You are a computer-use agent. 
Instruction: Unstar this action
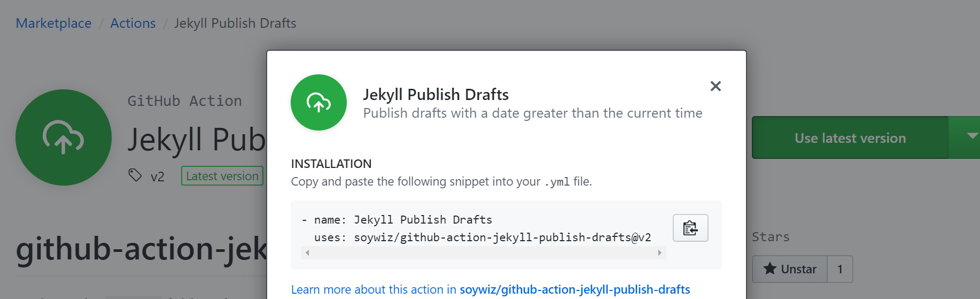790,269
